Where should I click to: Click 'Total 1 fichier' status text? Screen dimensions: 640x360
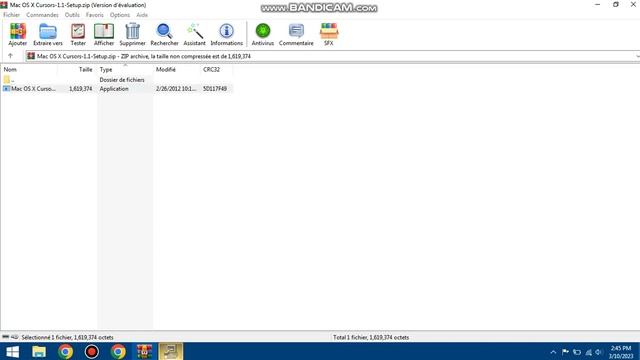coord(371,337)
